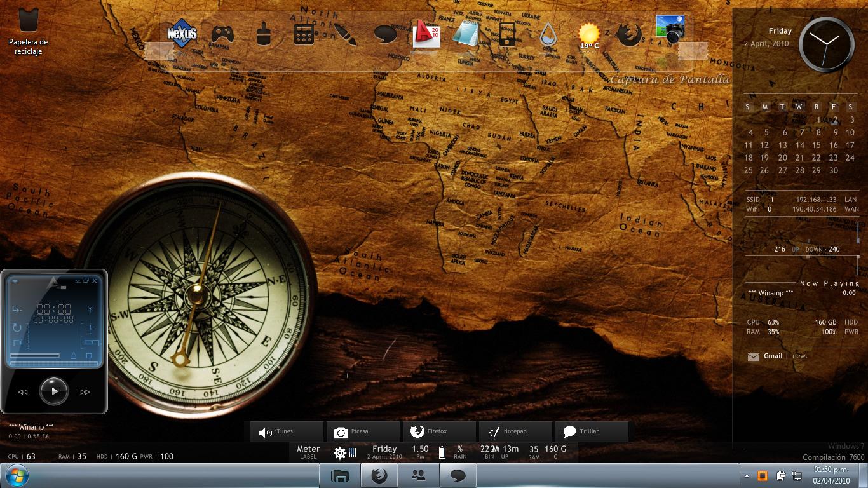Open the notepad icon in top dock
Viewport: 868px width, 488px height.
466,34
